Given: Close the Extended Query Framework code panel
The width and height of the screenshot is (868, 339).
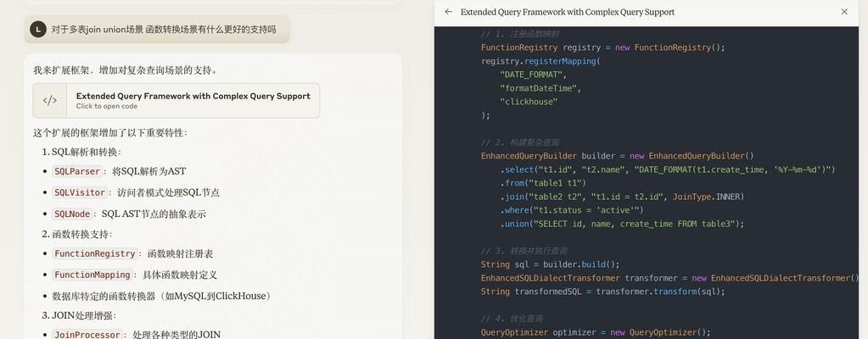Looking at the screenshot, I should (844, 12).
